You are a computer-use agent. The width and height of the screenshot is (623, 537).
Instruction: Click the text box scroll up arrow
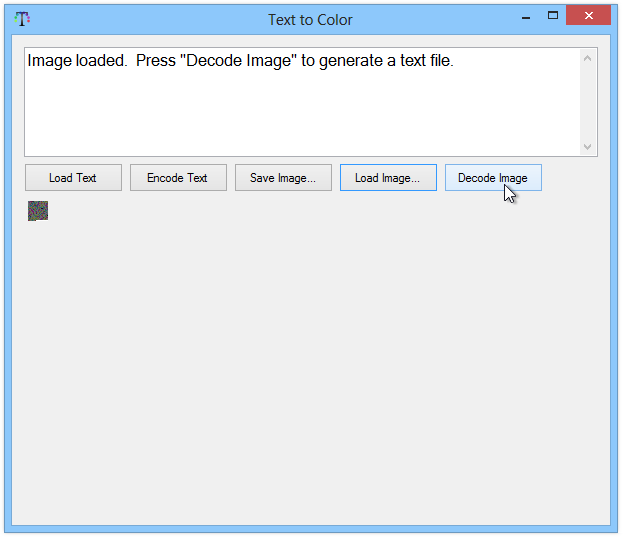tap(588, 58)
